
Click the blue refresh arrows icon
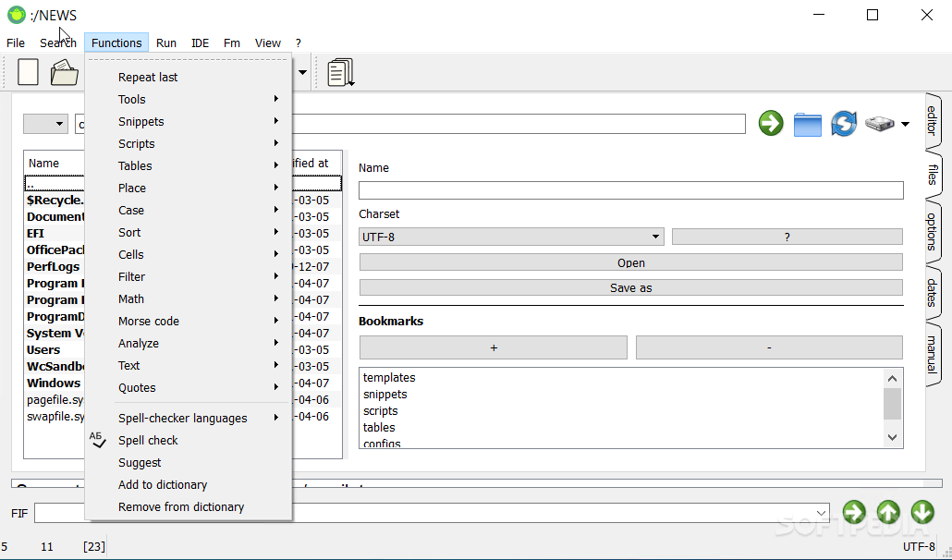[x=844, y=123]
